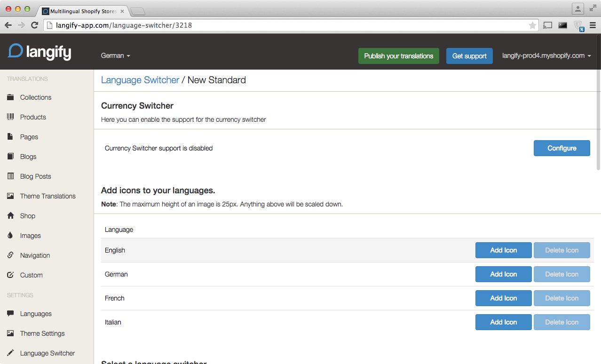Open the Chrome hamburger menu

592,25
